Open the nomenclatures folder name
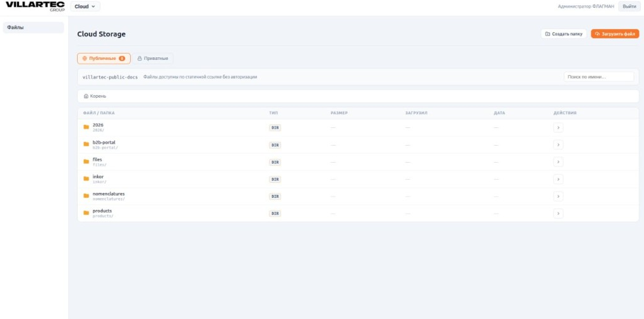The height and width of the screenshot is (319, 644). tap(109, 194)
